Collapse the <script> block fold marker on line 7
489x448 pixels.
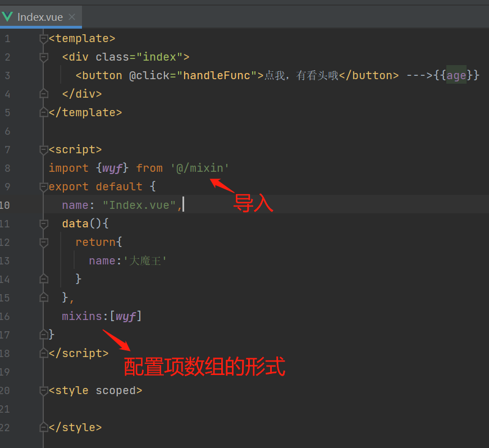click(x=44, y=150)
